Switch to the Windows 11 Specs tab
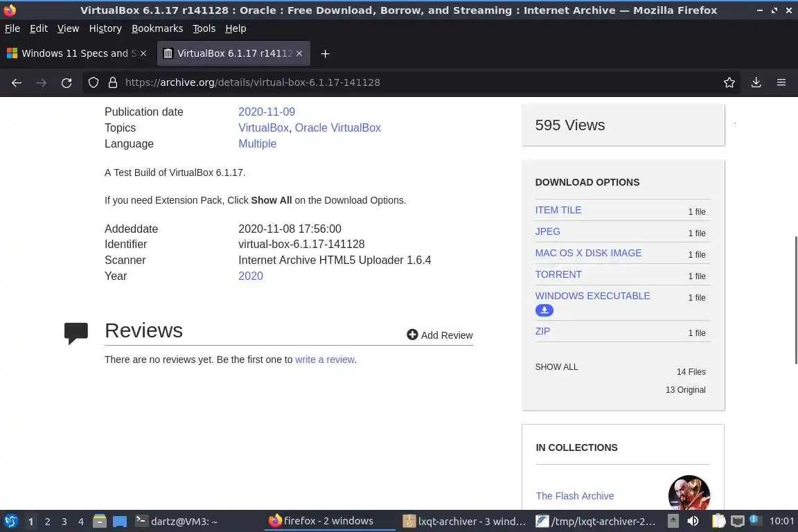798x532 pixels. click(76, 53)
